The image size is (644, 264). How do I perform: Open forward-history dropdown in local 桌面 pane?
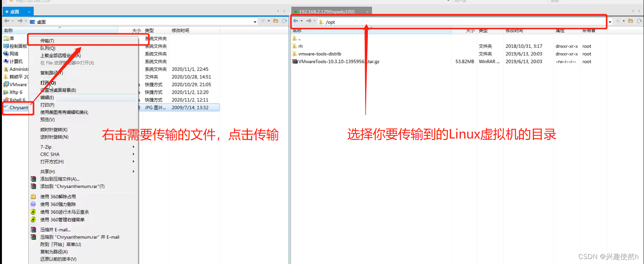pyautogui.click(x=26, y=21)
